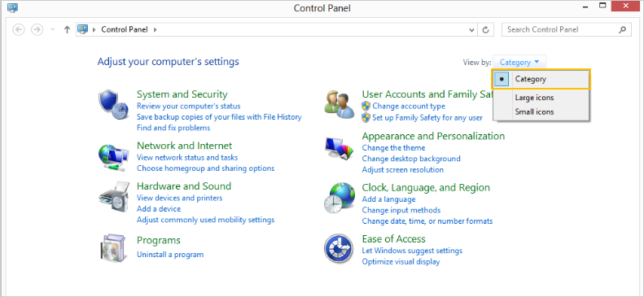
Task: Expand the address bar history dropdown
Action: click(x=471, y=29)
